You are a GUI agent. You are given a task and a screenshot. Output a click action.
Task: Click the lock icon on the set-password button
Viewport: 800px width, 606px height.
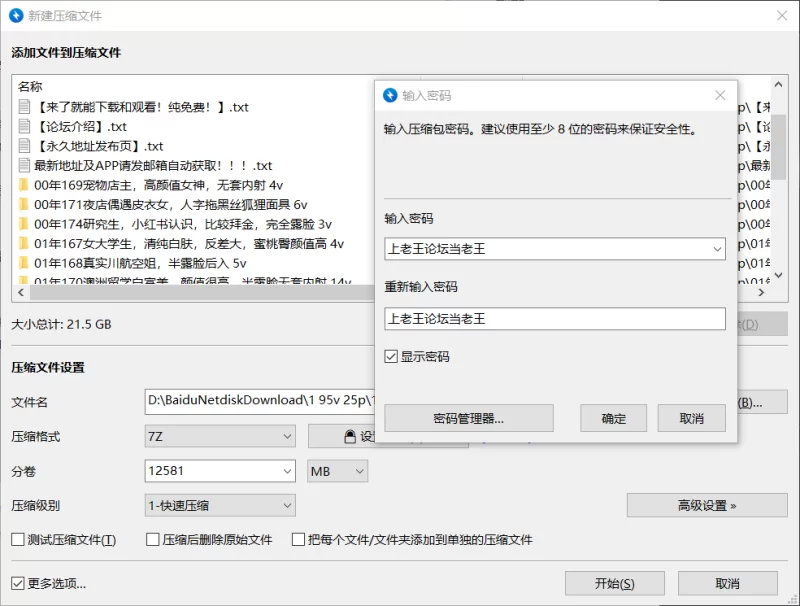click(x=350, y=437)
